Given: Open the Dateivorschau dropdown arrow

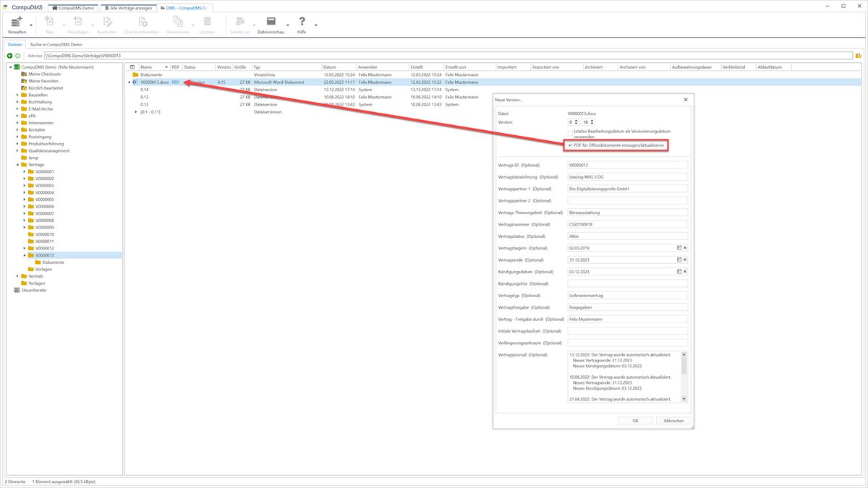Looking at the screenshot, I should tap(288, 25).
